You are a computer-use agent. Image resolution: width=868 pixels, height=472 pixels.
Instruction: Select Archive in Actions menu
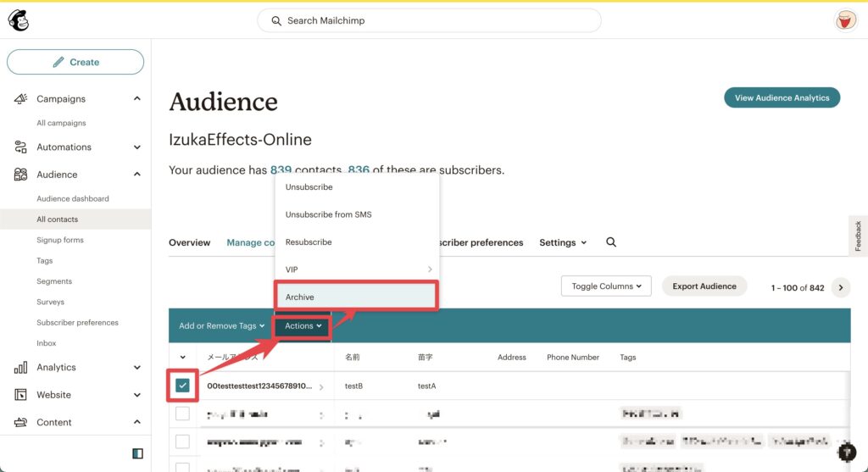point(357,297)
